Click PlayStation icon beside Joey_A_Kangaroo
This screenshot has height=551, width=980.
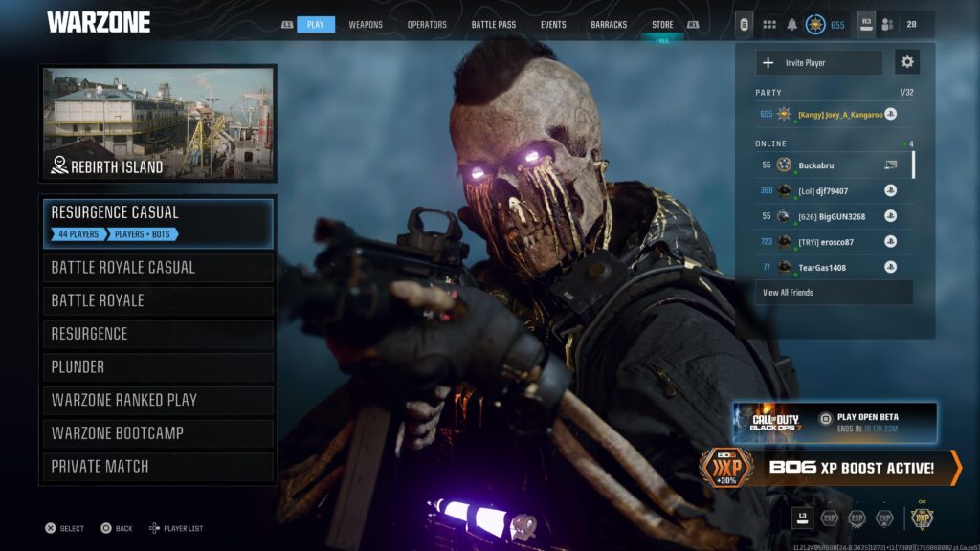tap(891, 114)
